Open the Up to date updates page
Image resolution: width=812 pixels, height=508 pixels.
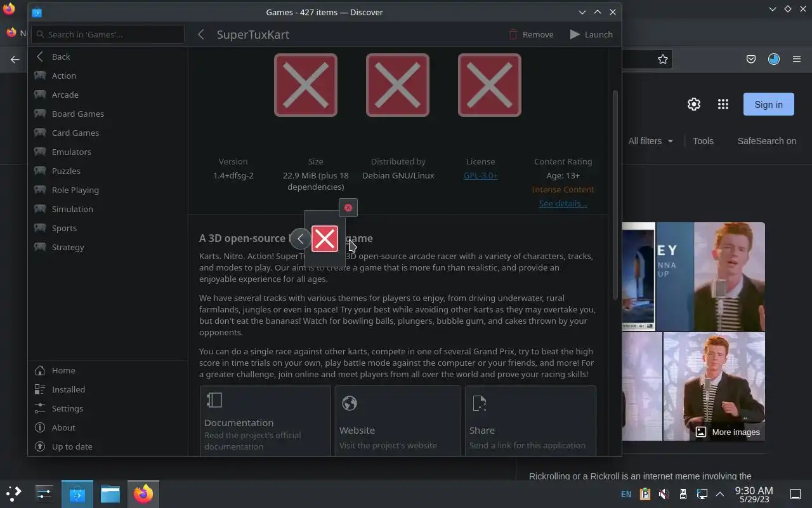[108, 446]
